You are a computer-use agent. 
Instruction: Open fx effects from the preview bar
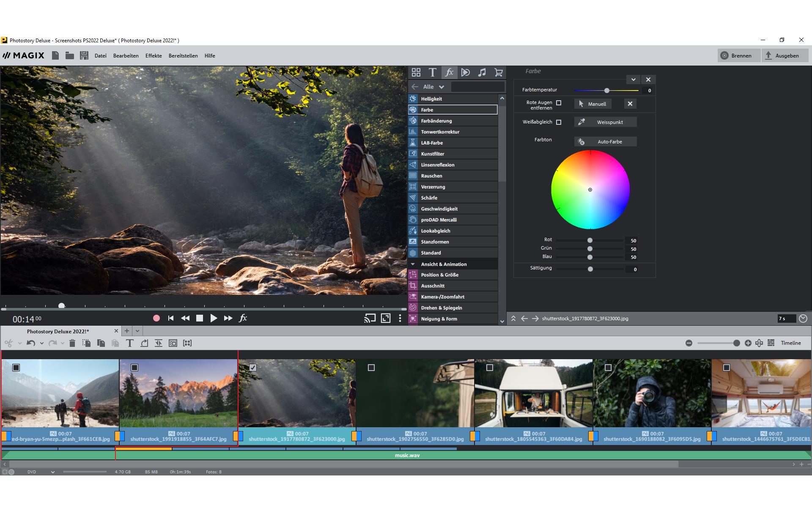pyautogui.click(x=243, y=318)
